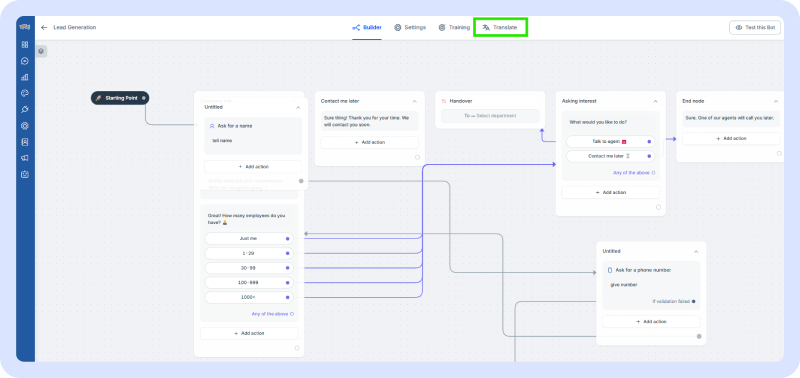The image size is (800, 378).
Task: Click the tell name text field
Action: coord(222,140)
